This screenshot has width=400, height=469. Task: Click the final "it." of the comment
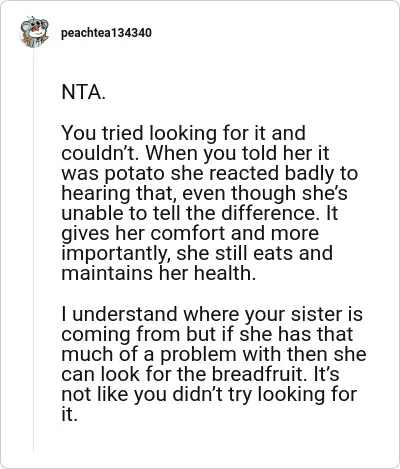click(69, 414)
